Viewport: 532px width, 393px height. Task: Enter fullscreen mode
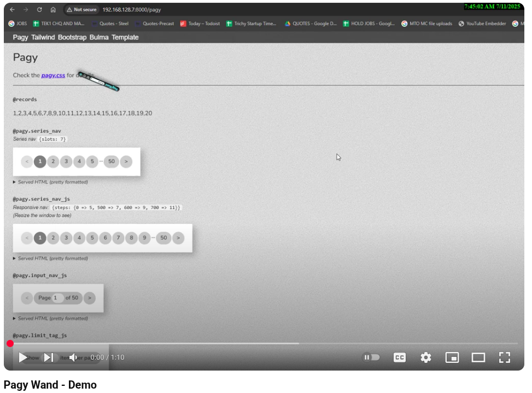[x=505, y=357]
